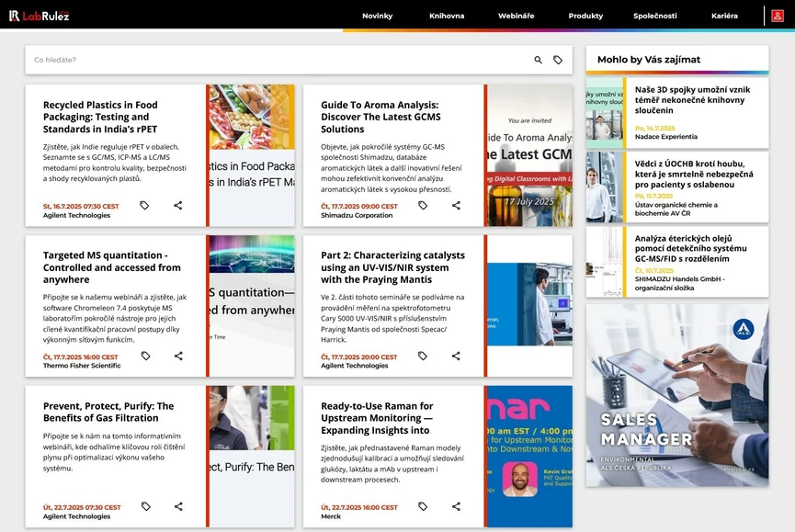Share the Guide To Aroma Analysis card
The image size is (795, 532).
coord(456,206)
